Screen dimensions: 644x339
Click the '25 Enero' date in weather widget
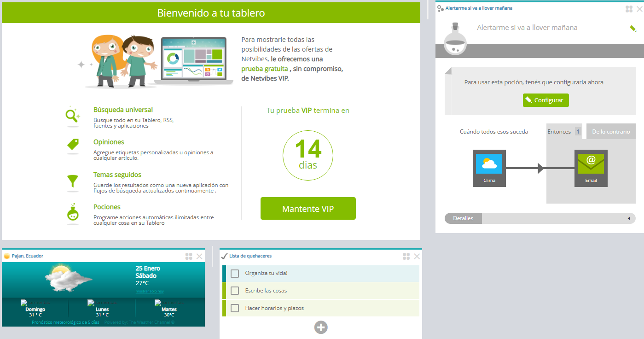[x=148, y=269]
